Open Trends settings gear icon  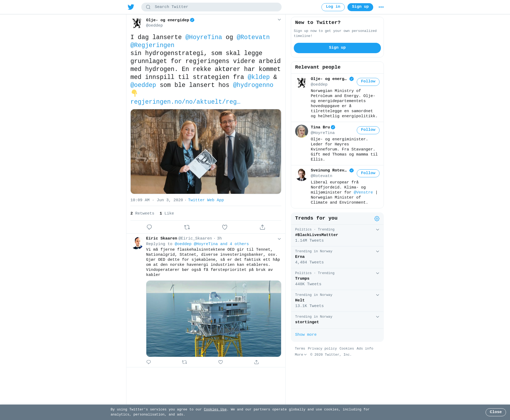377,219
